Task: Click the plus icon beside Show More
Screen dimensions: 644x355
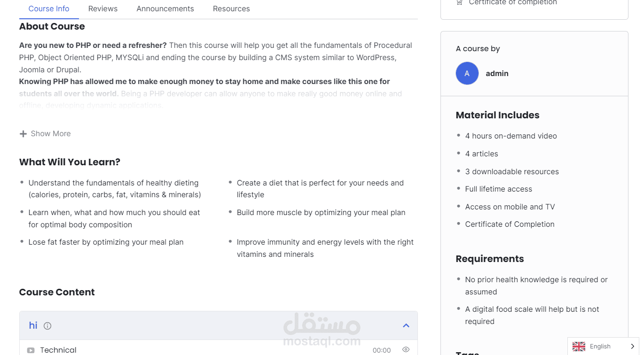Action: (23, 134)
